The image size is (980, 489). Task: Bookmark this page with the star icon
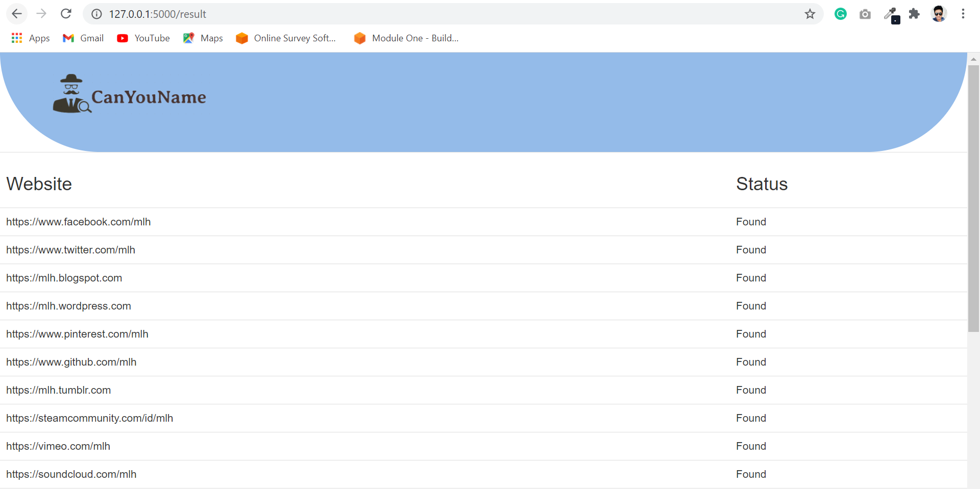click(810, 14)
